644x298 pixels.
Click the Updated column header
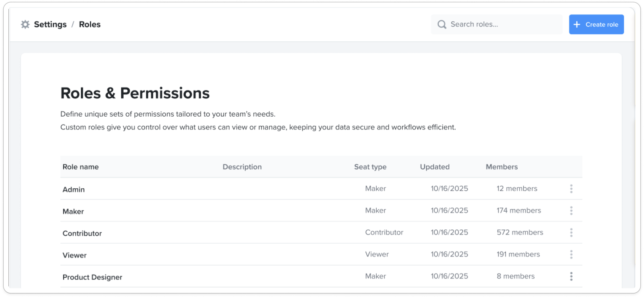point(435,167)
